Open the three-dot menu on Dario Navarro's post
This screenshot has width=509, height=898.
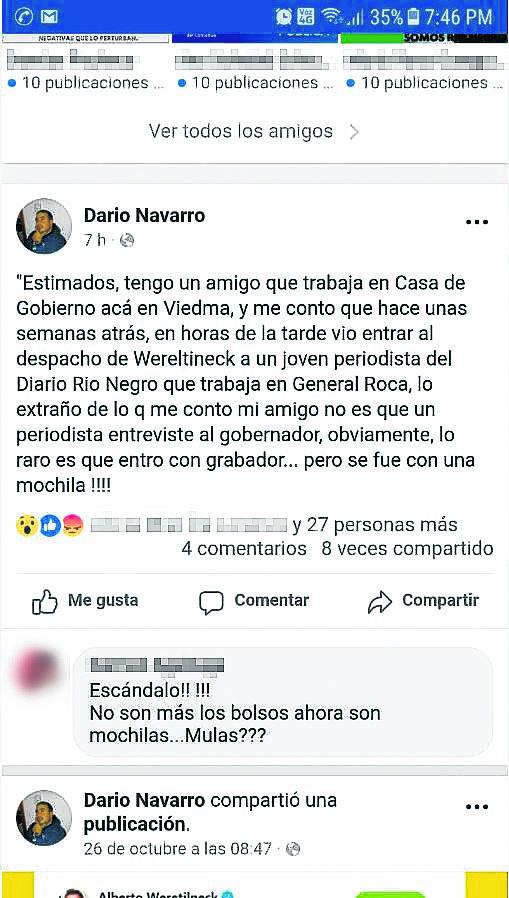476,222
